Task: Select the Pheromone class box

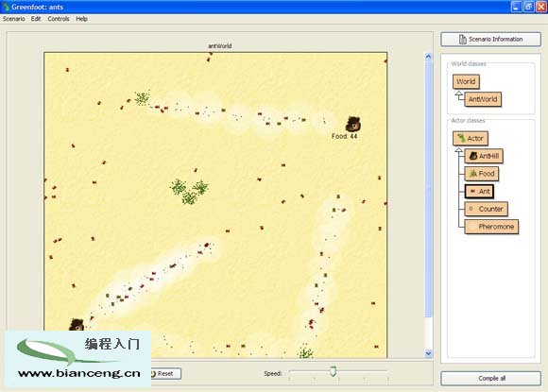Action: pyautogui.click(x=491, y=227)
